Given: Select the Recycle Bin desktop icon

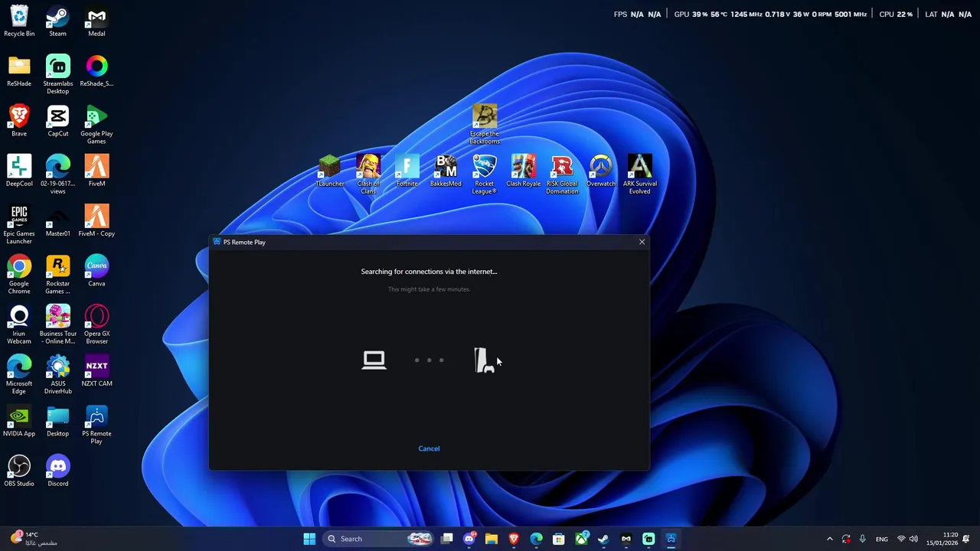Looking at the screenshot, I should point(19,21).
